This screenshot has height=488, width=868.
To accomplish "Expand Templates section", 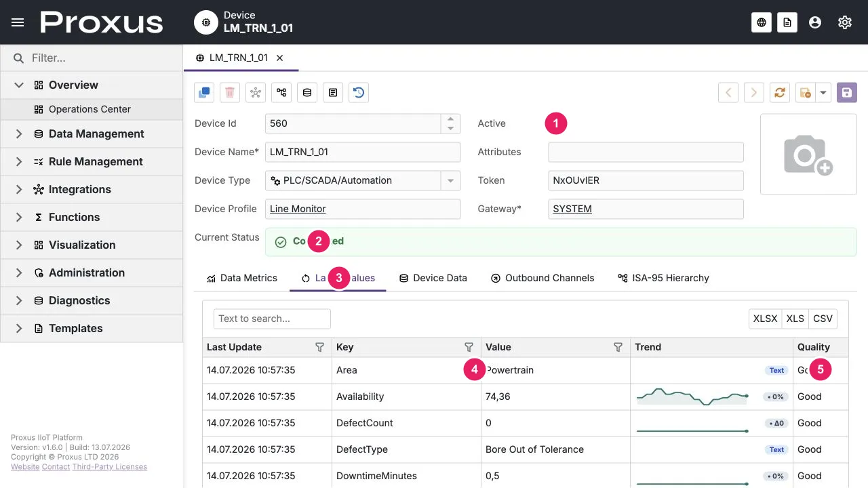I will tap(19, 329).
